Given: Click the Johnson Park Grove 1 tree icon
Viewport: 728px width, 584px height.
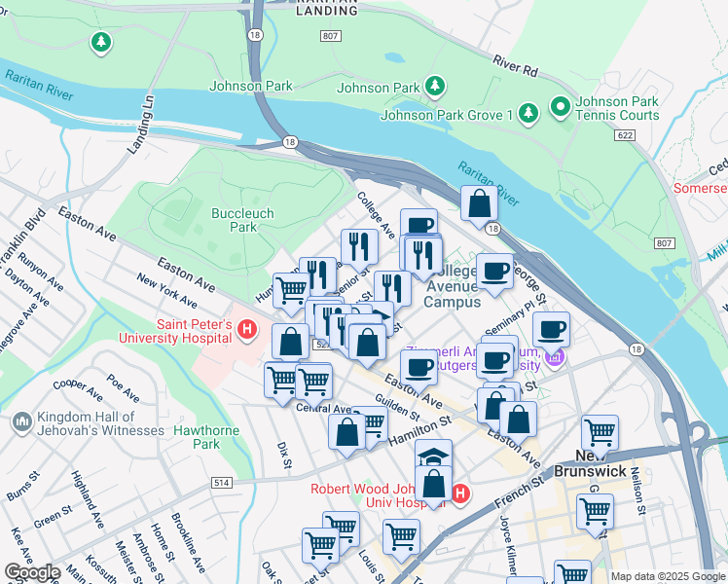Looking at the screenshot, I should pyautogui.click(x=528, y=113).
